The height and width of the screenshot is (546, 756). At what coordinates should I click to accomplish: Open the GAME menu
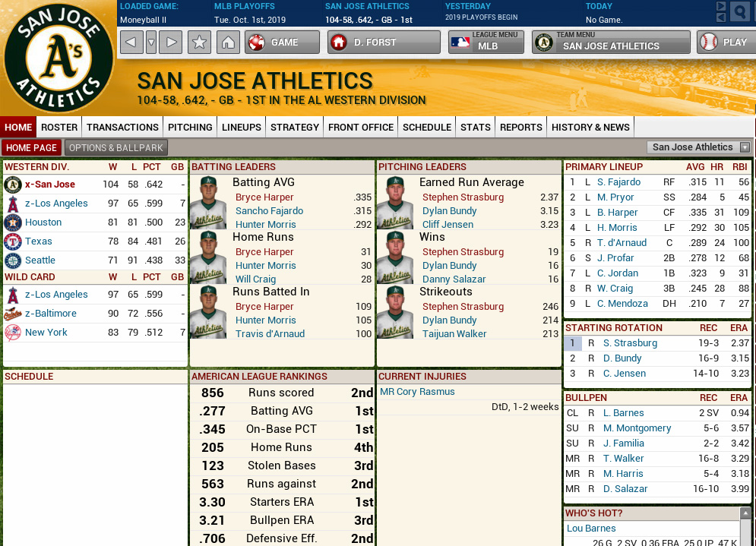[282, 43]
